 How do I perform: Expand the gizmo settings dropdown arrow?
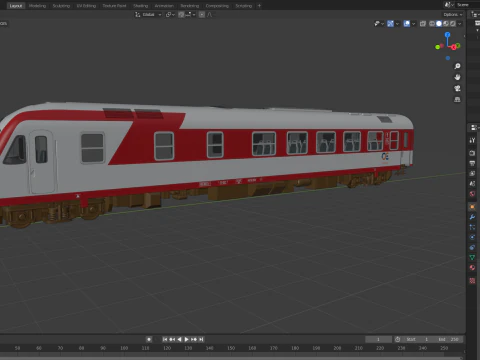[397, 24]
